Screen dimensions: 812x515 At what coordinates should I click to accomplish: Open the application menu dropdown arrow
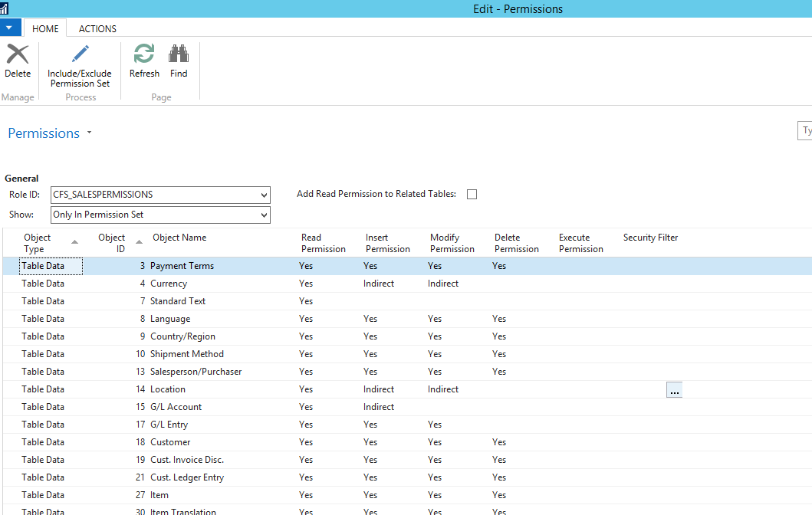tap(10, 28)
